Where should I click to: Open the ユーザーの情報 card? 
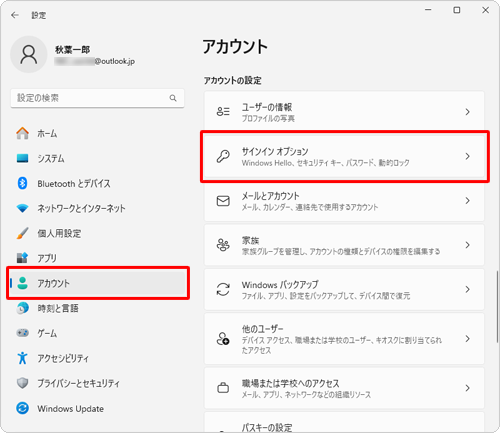pyautogui.click(x=344, y=112)
